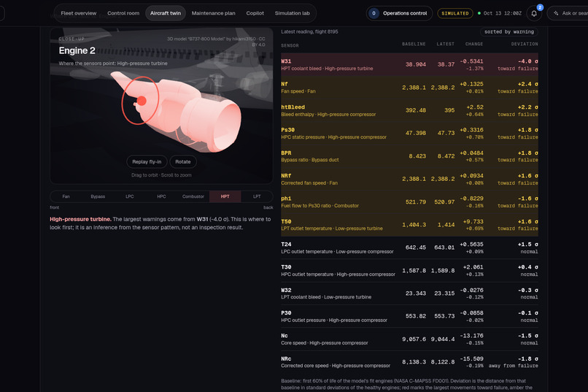
Task: Click the SENSOR column header
Action: point(290,46)
